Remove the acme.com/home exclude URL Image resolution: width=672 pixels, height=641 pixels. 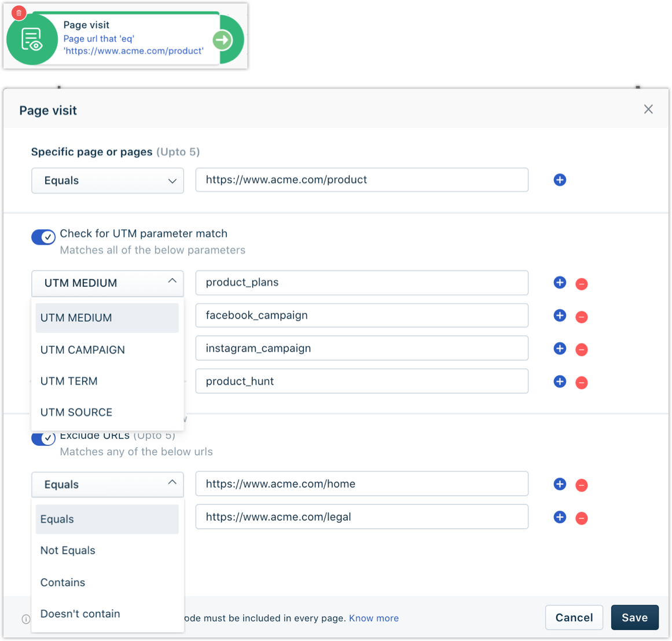click(x=581, y=485)
